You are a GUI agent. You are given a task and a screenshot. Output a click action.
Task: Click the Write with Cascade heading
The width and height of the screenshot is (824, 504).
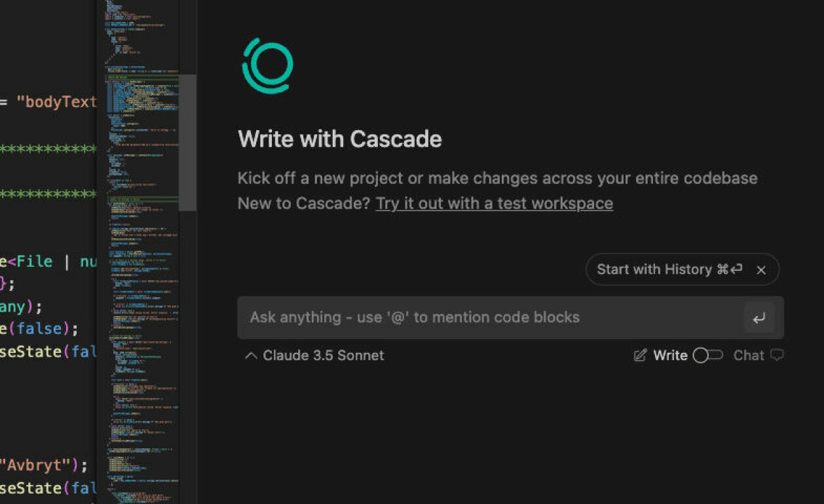click(x=340, y=139)
